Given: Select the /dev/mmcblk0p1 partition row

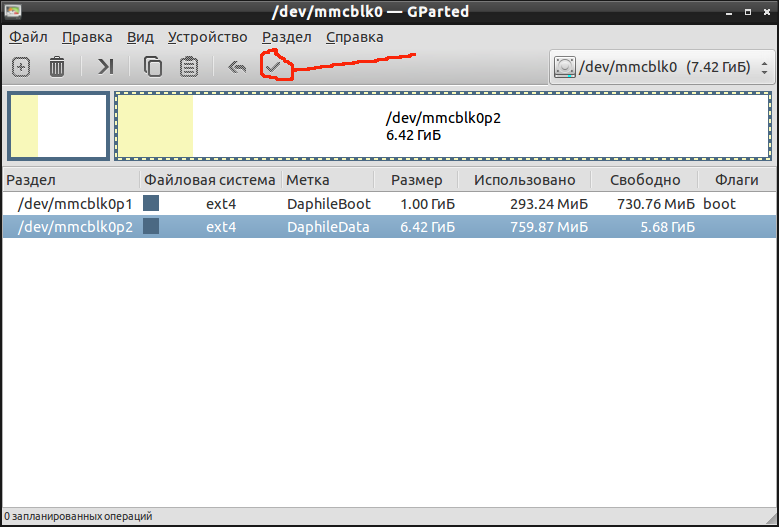Looking at the screenshot, I should tap(389, 204).
